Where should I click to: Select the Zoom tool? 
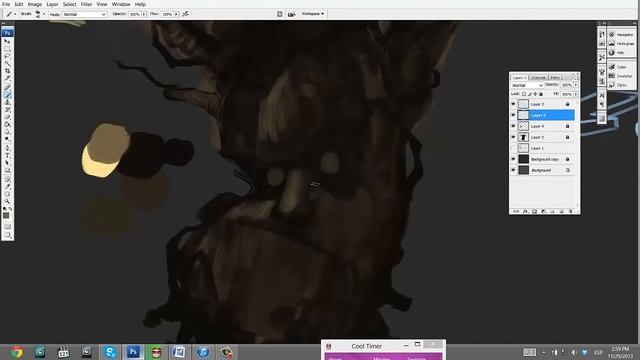coord(7,201)
